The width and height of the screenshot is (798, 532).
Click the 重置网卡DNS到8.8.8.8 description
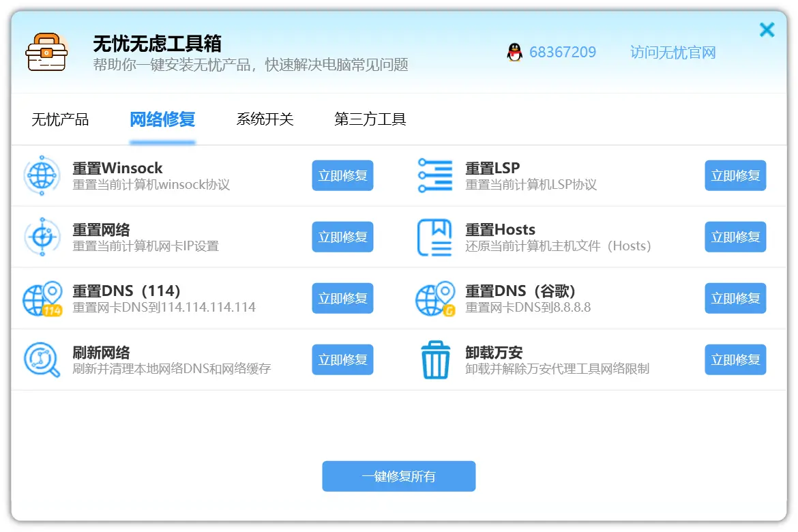point(528,307)
